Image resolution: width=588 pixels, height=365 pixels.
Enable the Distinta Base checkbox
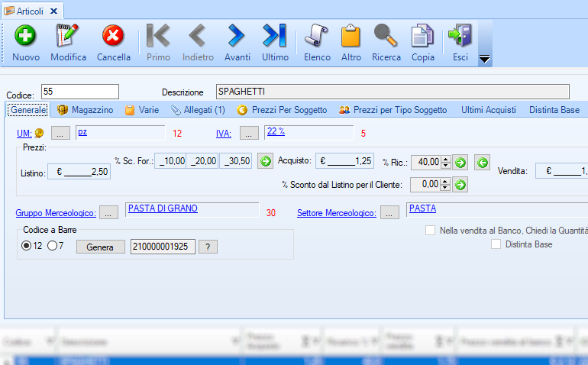coord(496,244)
